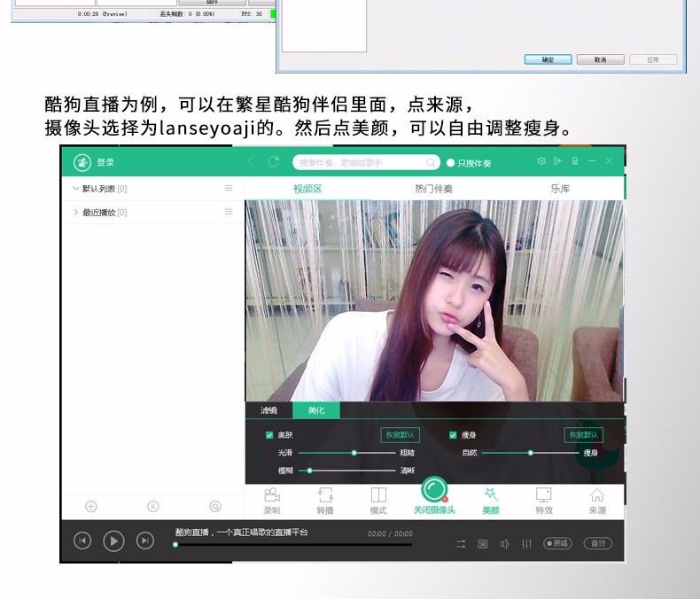700x599 pixels.
Task: Click the song progress bar
Action: tap(293, 545)
